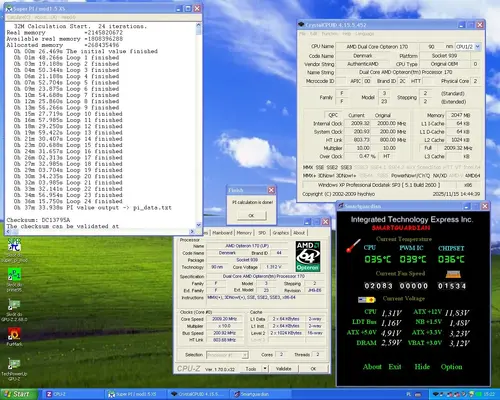500x400 pixels.
Task: Click the 01534 fan speed value
Action: pyautogui.click(x=452, y=286)
